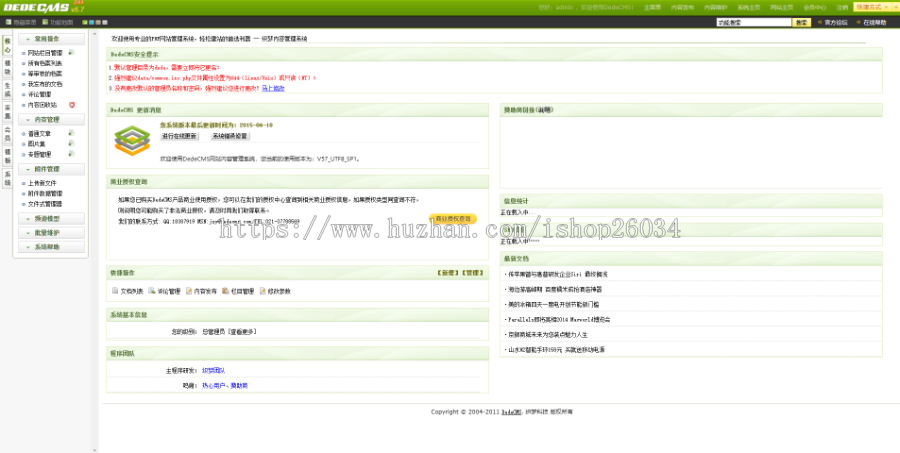This screenshot has width=900, height=453.
Task: Open 上传新文件 in sidebar
Action: 42,183
